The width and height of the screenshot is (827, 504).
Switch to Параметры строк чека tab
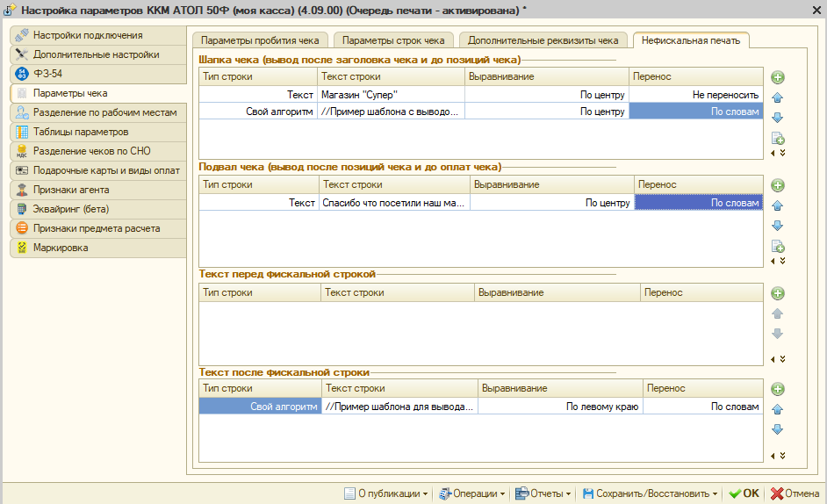click(x=393, y=40)
